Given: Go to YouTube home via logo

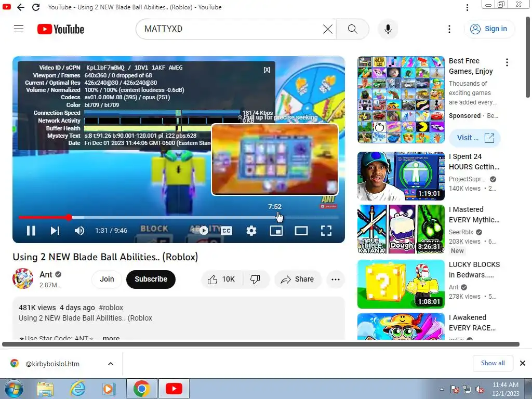Looking at the screenshot, I should (61, 29).
